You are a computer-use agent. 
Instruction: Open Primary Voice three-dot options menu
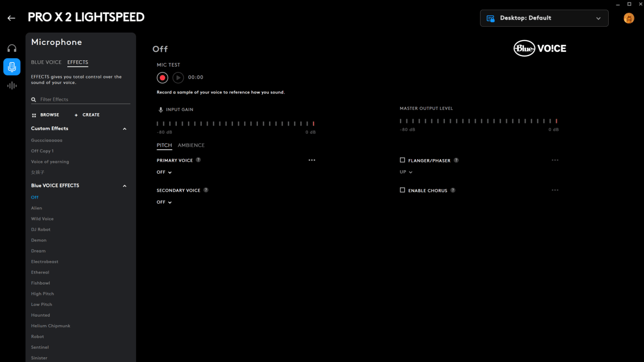coord(312,160)
